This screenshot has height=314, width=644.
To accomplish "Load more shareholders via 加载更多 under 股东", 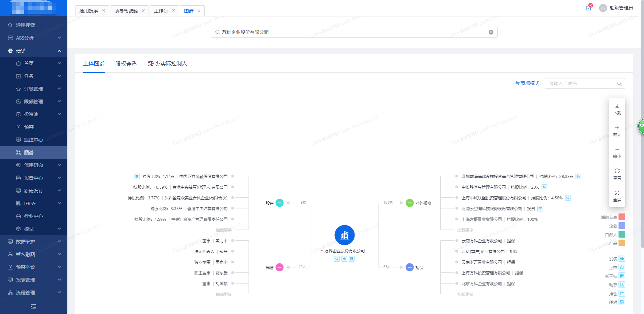I will pos(224,230).
